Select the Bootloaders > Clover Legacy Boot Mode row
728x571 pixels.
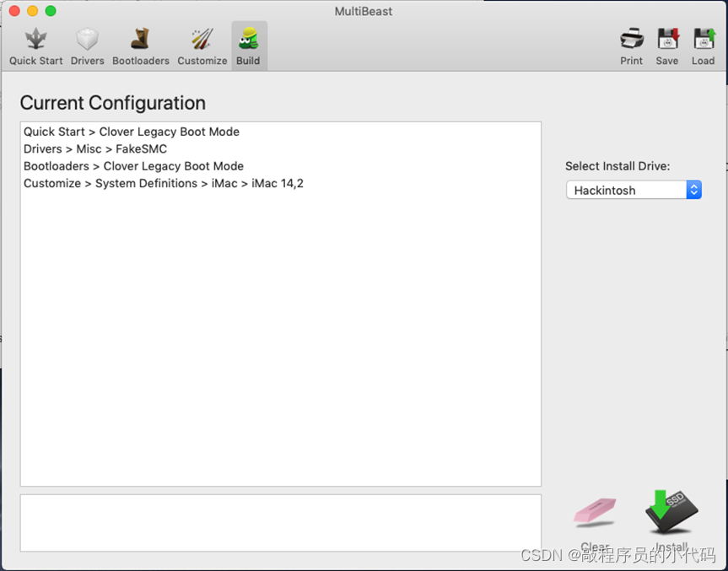click(280, 166)
